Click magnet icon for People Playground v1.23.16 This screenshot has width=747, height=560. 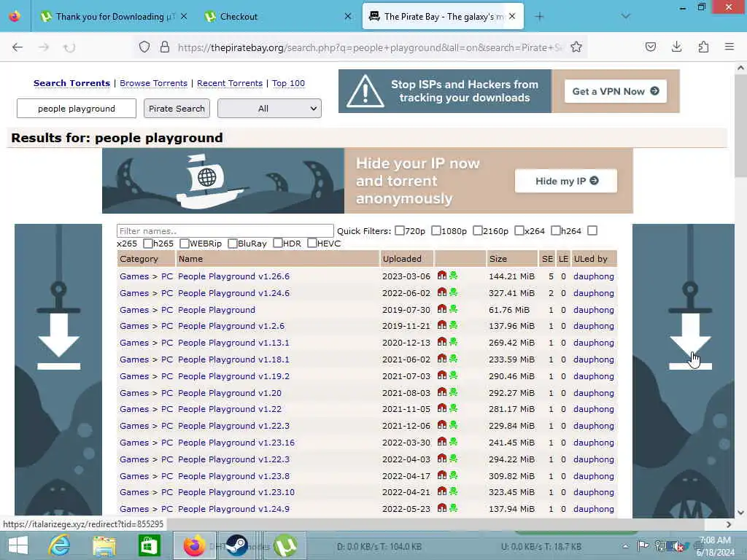[441, 442]
